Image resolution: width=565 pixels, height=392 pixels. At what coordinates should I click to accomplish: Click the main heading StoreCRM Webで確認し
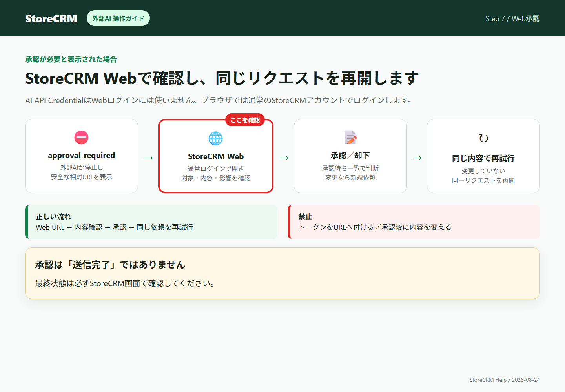(x=222, y=78)
